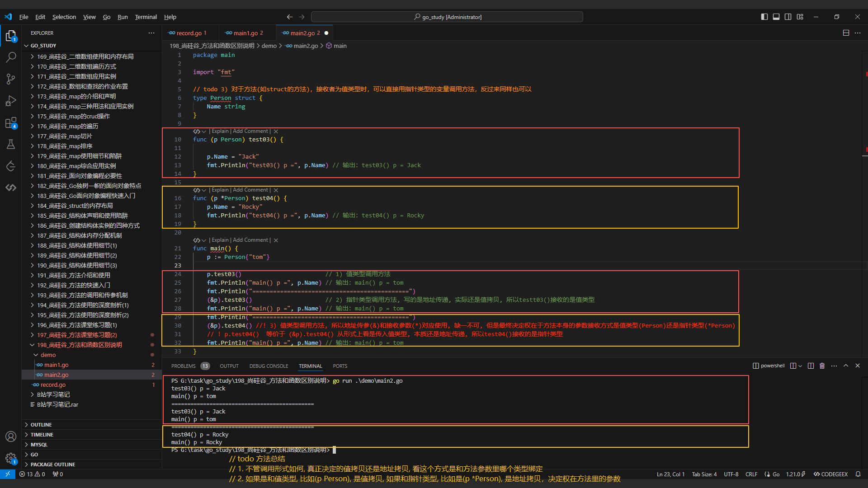868x488 pixels.
Task: Open Source Control view
Action: [11, 79]
